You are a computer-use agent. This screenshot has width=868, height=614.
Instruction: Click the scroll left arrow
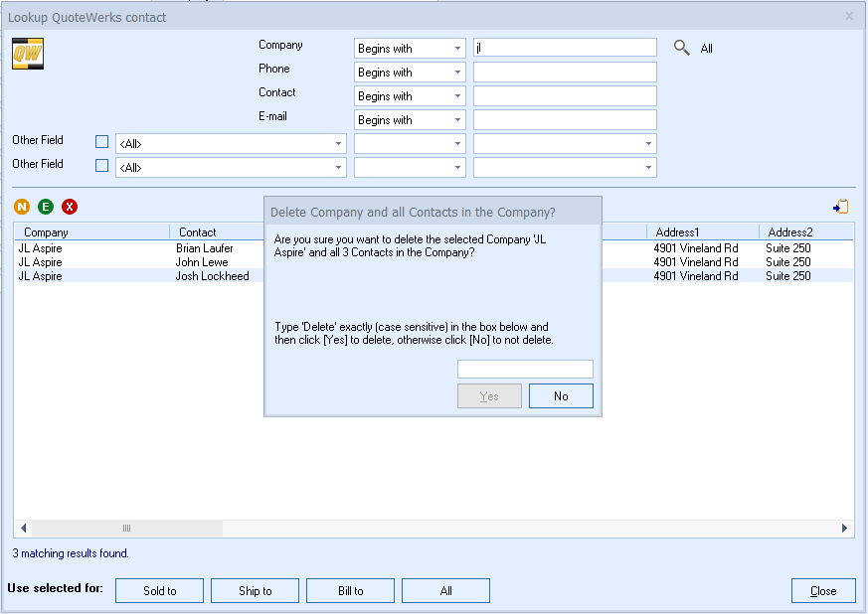pos(23,529)
